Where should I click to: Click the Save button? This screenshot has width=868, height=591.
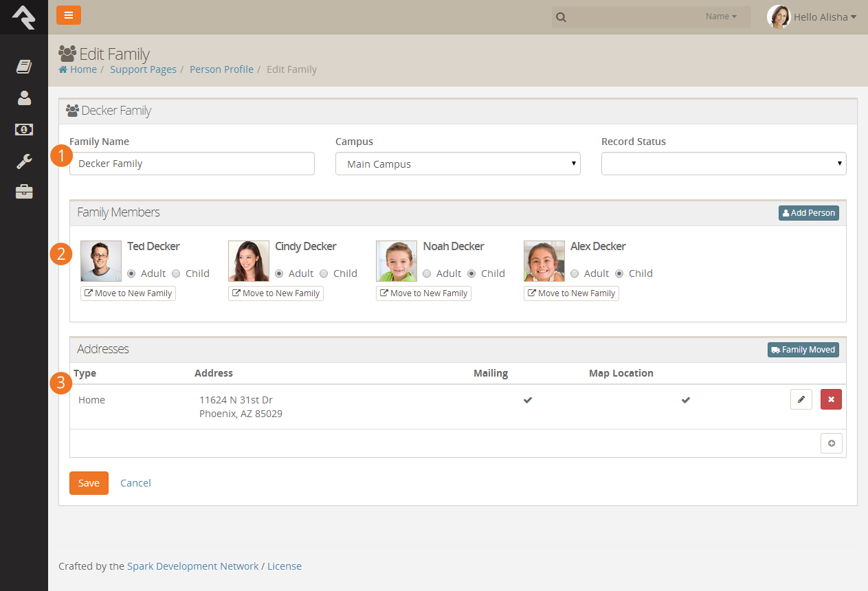[x=89, y=483]
